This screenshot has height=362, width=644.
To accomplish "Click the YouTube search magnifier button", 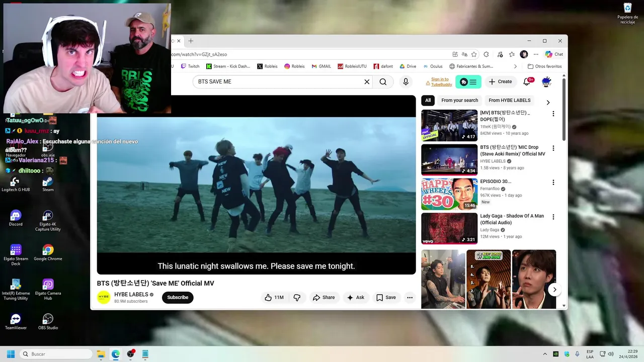I will point(383,81).
